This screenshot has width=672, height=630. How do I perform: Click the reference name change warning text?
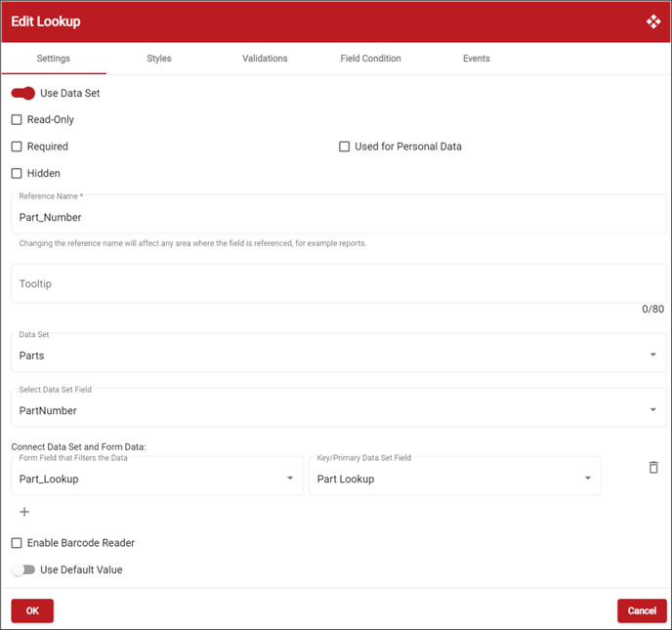192,243
